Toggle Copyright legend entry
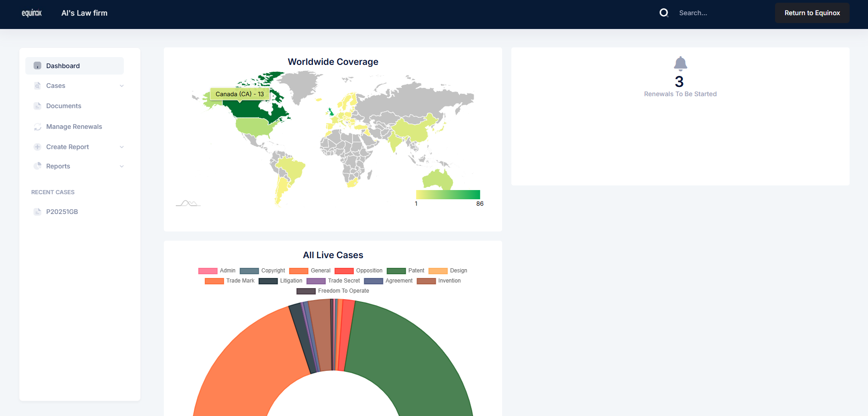 [262, 271]
